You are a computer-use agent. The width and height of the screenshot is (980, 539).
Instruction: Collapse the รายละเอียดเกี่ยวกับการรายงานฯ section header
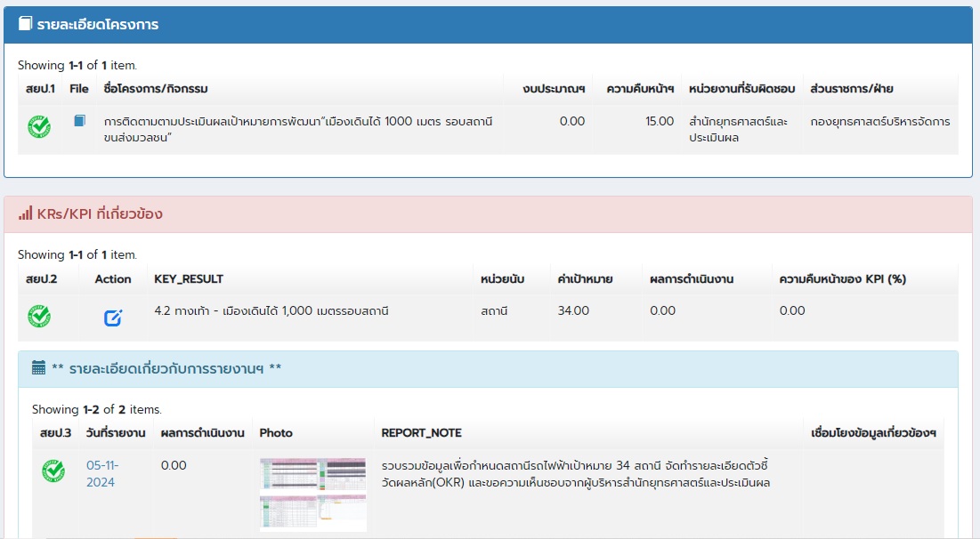tap(488, 368)
